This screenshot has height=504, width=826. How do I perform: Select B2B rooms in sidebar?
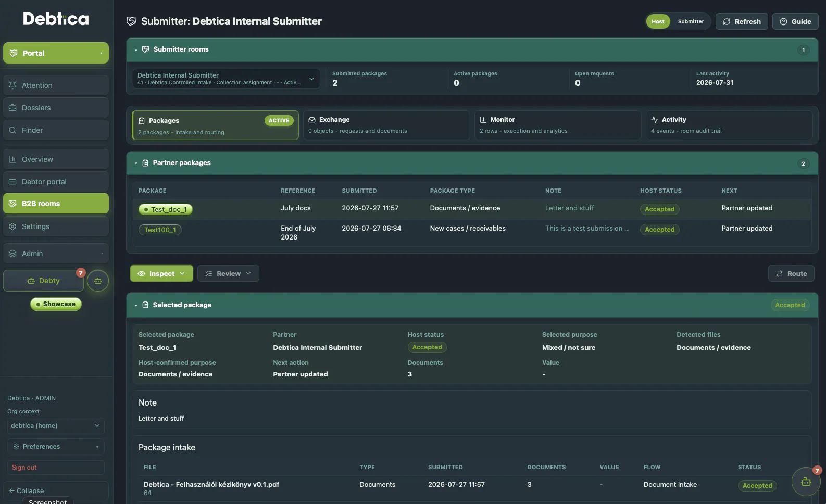tap(56, 204)
